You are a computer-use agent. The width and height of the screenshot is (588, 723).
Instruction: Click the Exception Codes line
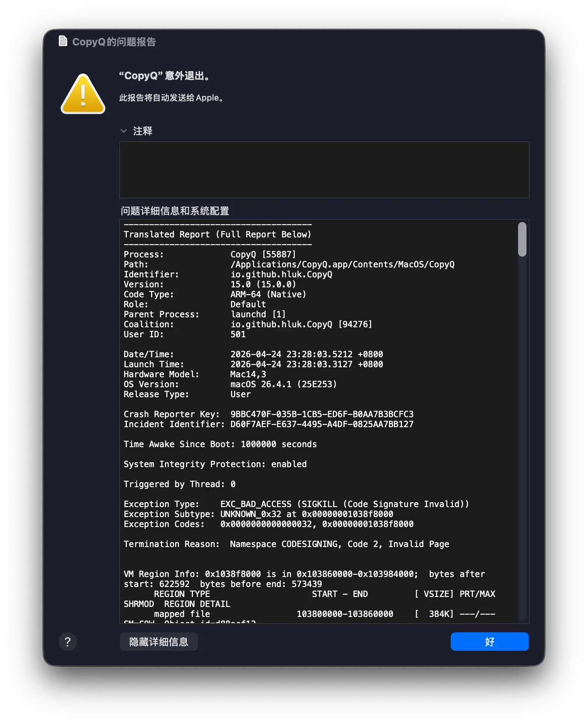pyautogui.click(x=269, y=524)
